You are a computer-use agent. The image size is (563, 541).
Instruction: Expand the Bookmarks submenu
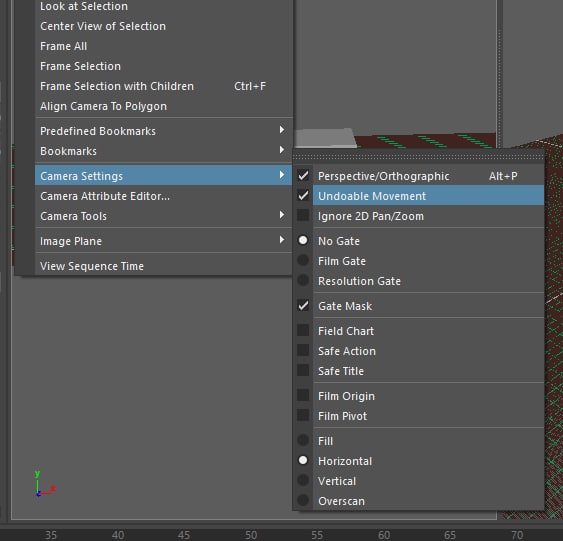click(x=164, y=151)
